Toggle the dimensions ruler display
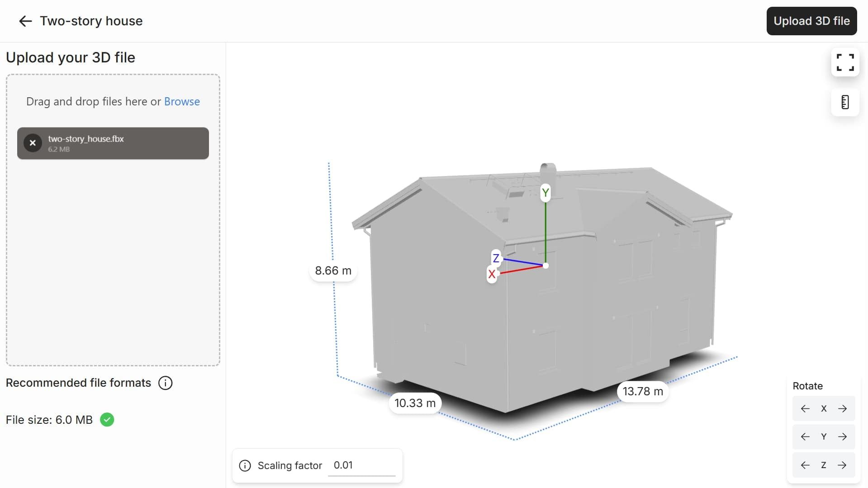 [845, 102]
